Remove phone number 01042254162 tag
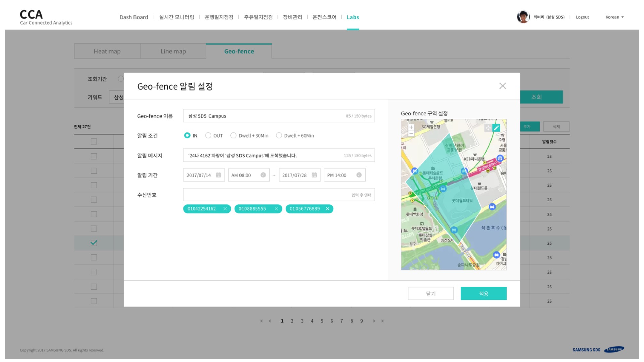 pyautogui.click(x=225, y=209)
